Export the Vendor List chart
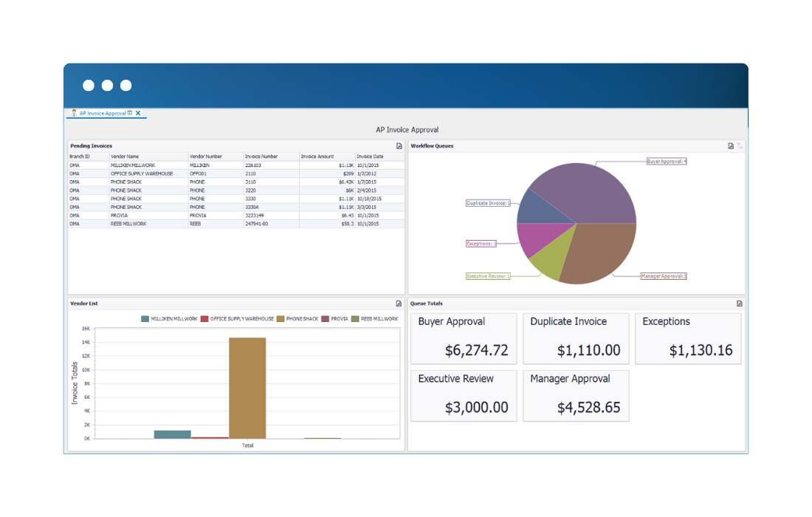The height and width of the screenshot is (517, 812). (398, 304)
